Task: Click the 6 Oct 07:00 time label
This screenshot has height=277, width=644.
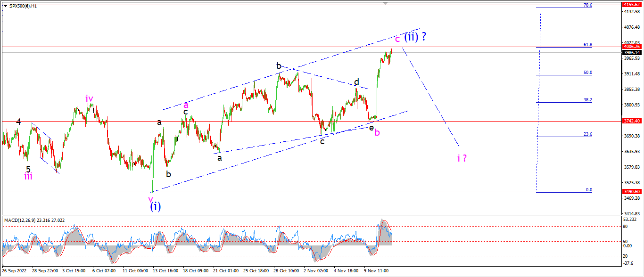Action: (104, 271)
